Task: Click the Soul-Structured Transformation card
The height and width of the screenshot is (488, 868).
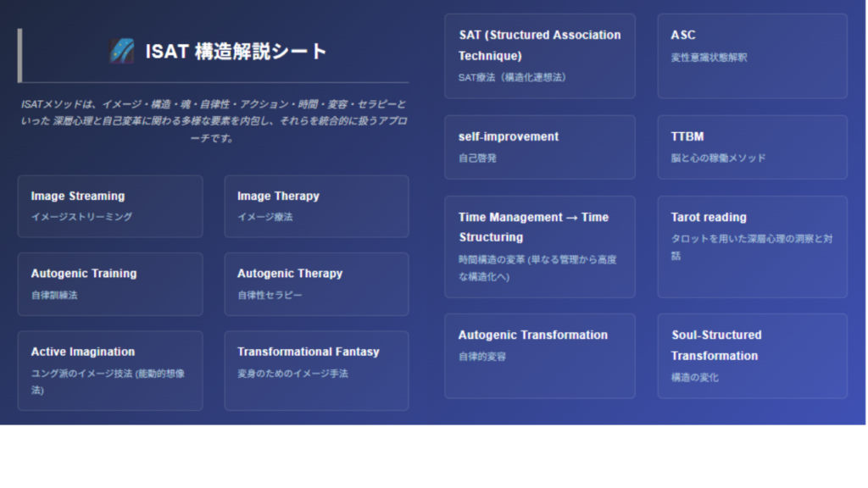Action: [752, 355]
